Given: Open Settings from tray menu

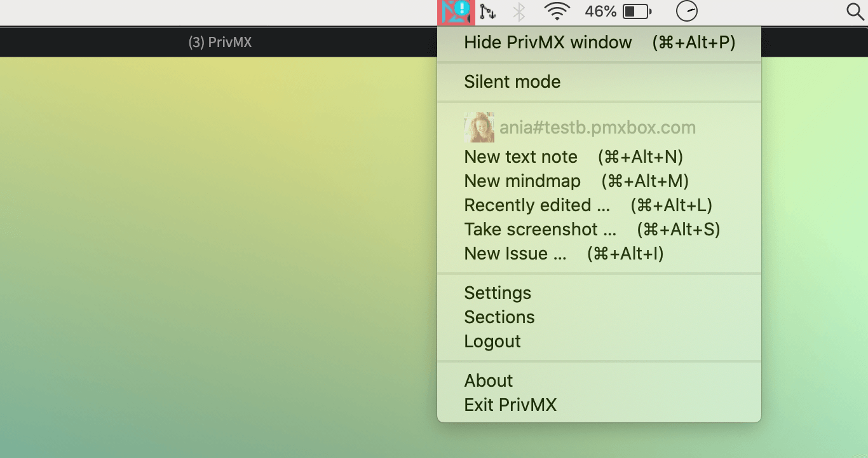Looking at the screenshot, I should tap(599, 293).
